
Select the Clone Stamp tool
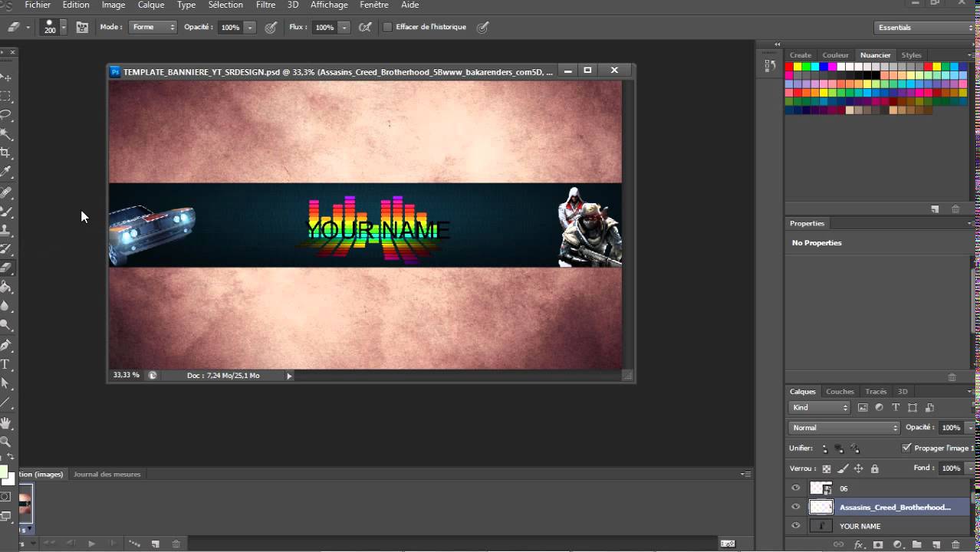(5, 230)
